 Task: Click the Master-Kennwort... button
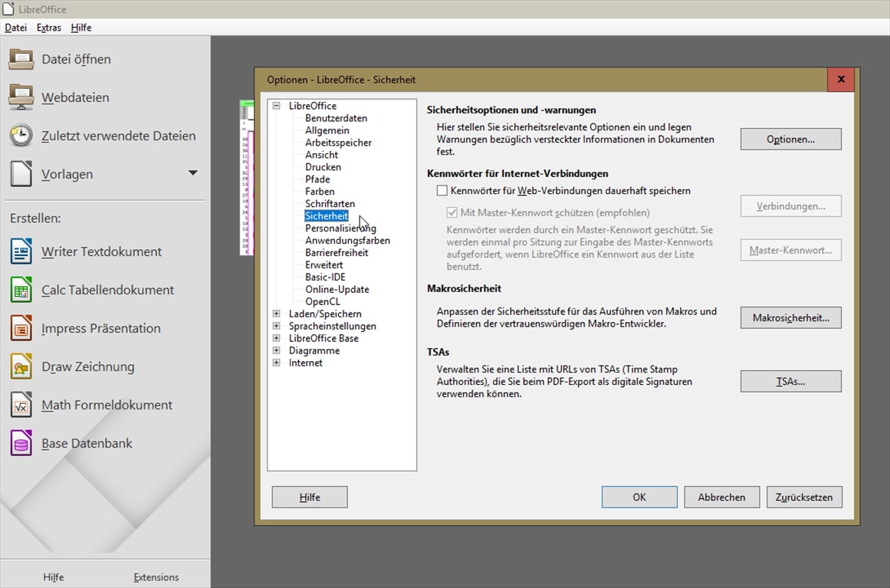(x=790, y=250)
